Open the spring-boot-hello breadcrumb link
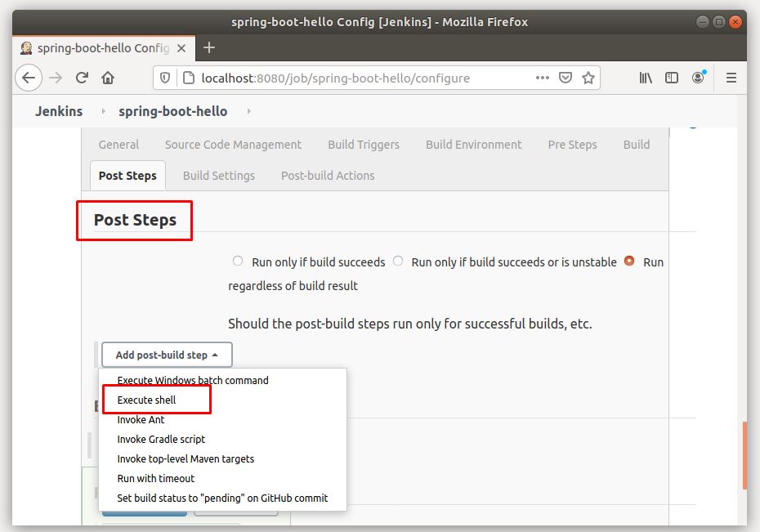This screenshot has width=760, height=532. [x=173, y=111]
